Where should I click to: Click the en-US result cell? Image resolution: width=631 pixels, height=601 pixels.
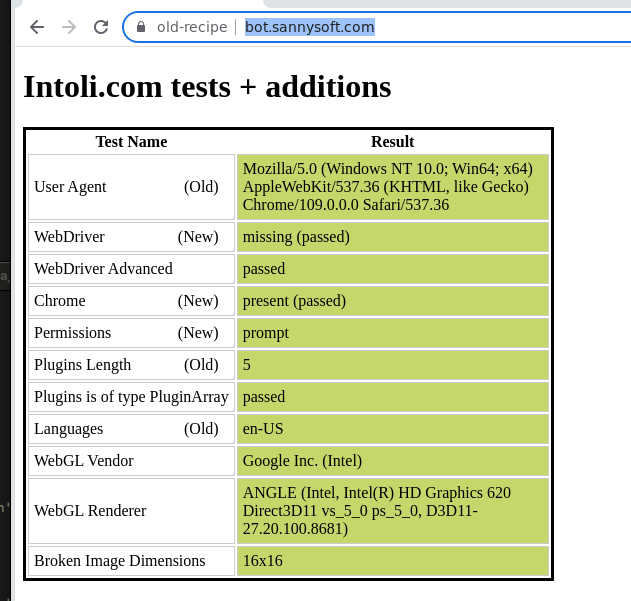click(393, 429)
